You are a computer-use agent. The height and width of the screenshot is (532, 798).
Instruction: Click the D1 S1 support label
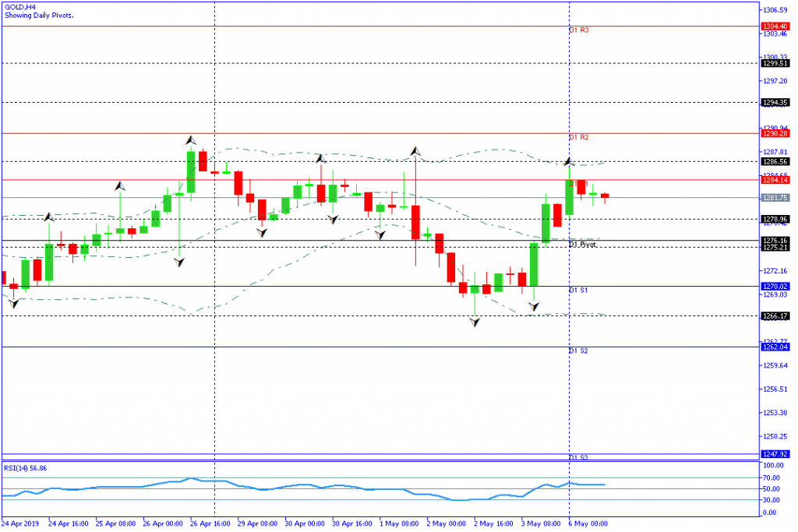578,290
